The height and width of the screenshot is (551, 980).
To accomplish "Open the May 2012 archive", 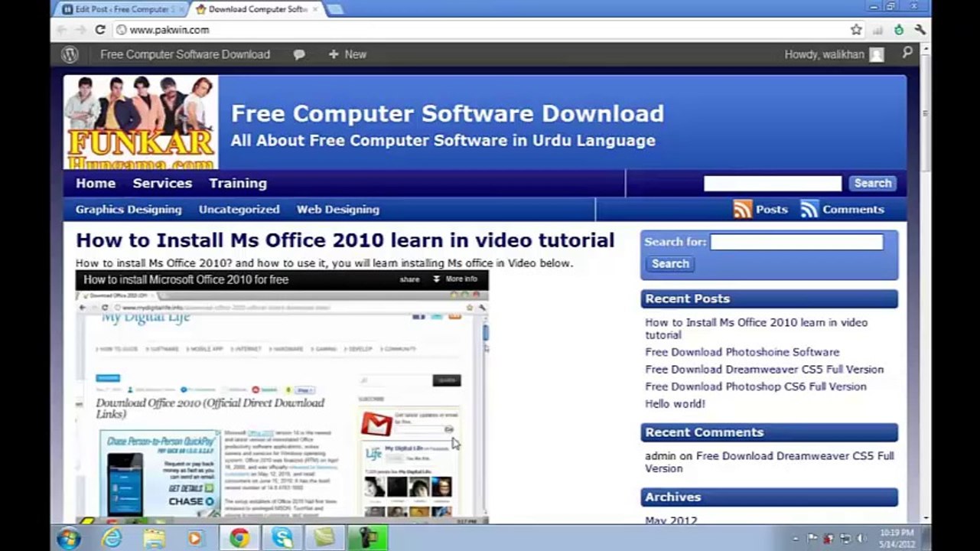I will pos(671,520).
